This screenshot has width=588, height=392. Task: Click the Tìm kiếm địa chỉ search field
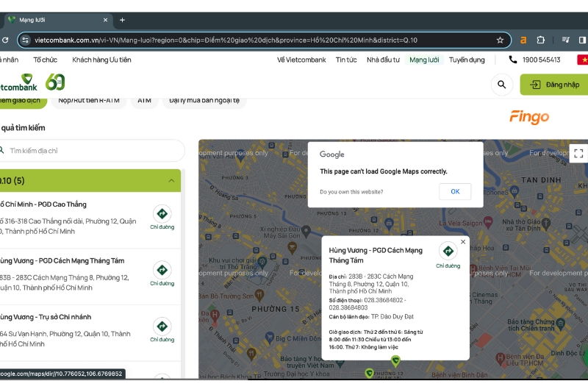[x=92, y=151]
